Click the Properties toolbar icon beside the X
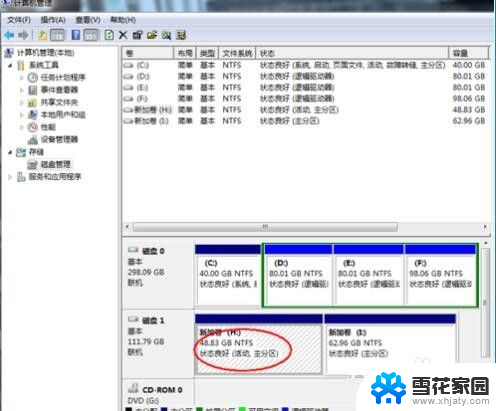The width and height of the screenshot is (496, 411). tap(137, 35)
